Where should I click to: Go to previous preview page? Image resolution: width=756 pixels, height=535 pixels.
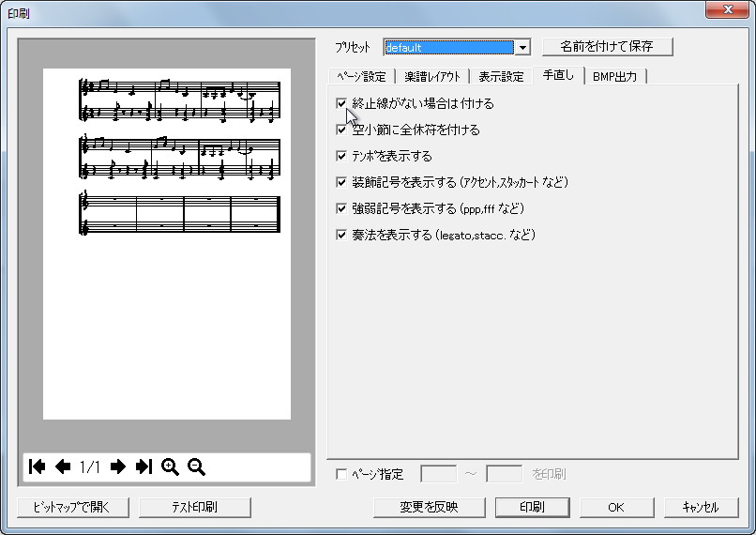63,466
